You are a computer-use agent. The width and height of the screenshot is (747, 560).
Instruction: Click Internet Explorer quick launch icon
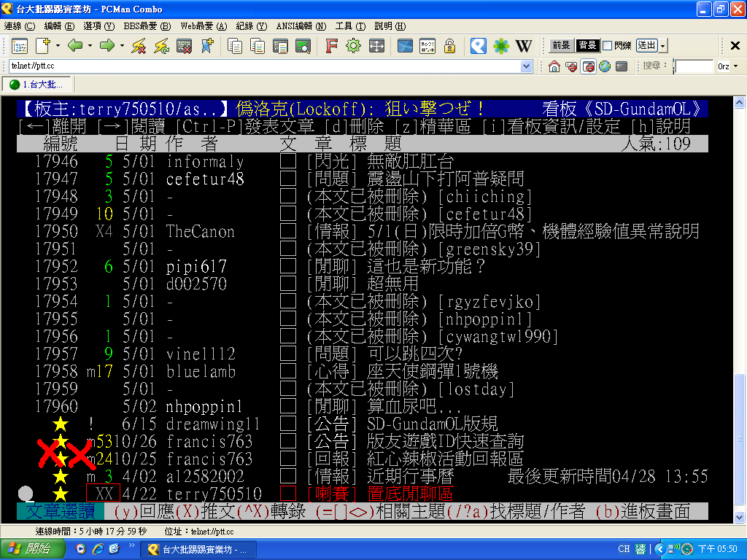98,549
